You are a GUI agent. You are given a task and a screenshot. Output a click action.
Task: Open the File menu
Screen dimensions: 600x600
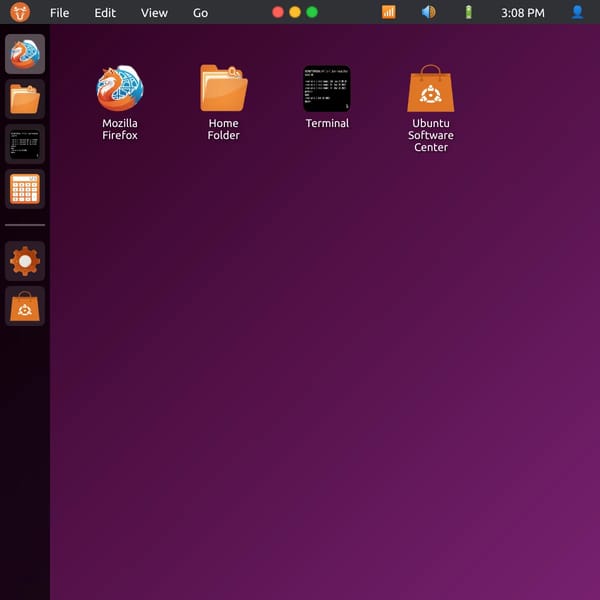point(60,13)
